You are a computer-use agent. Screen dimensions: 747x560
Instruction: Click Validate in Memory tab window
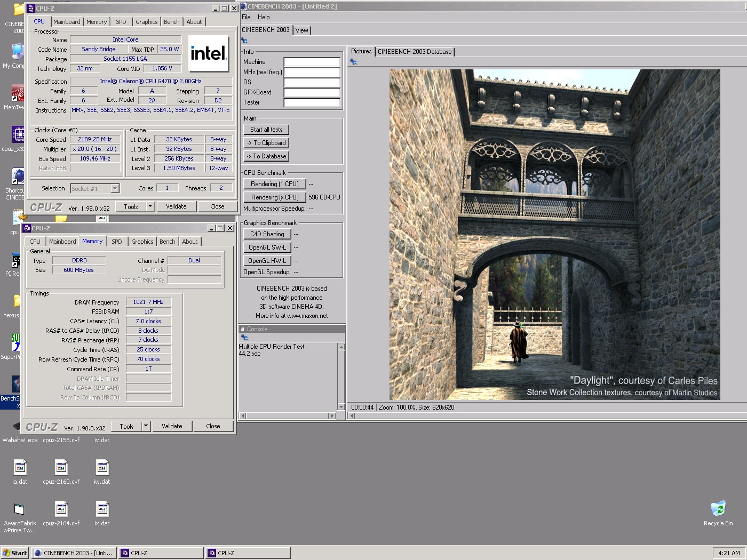pyautogui.click(x=172, y=426)
